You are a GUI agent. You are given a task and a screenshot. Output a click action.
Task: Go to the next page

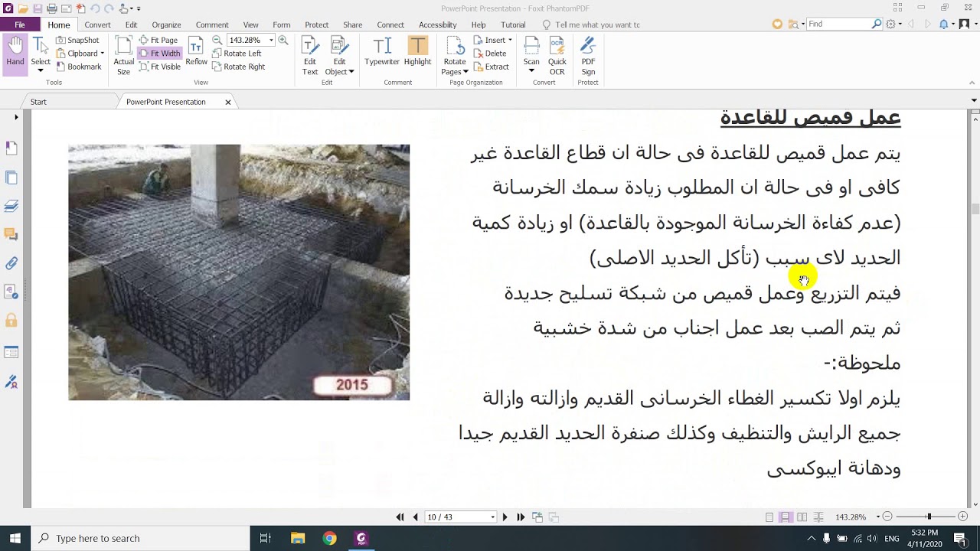505,517
